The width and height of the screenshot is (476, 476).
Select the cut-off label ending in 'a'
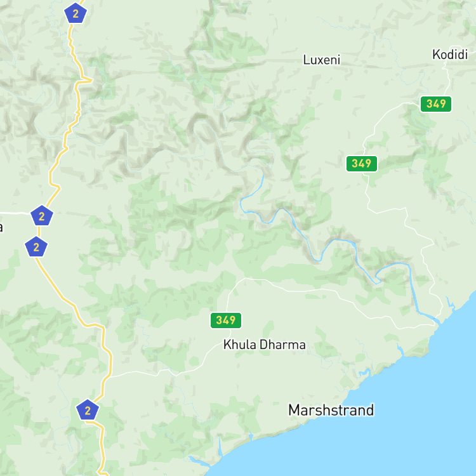(x=1, y=227)
